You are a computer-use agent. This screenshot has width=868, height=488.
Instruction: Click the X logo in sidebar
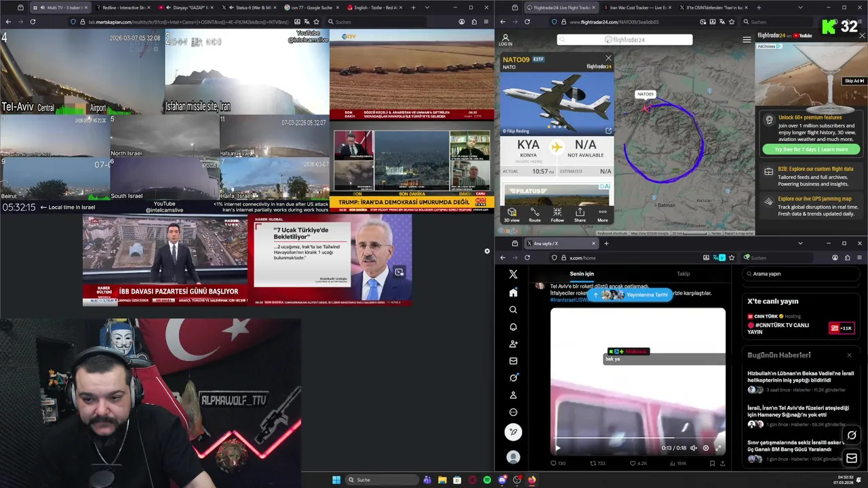tap(513, 274)
